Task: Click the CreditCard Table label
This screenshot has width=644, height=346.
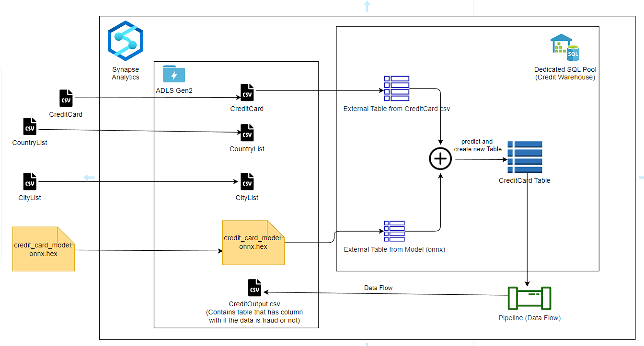Action: (525, 180)
